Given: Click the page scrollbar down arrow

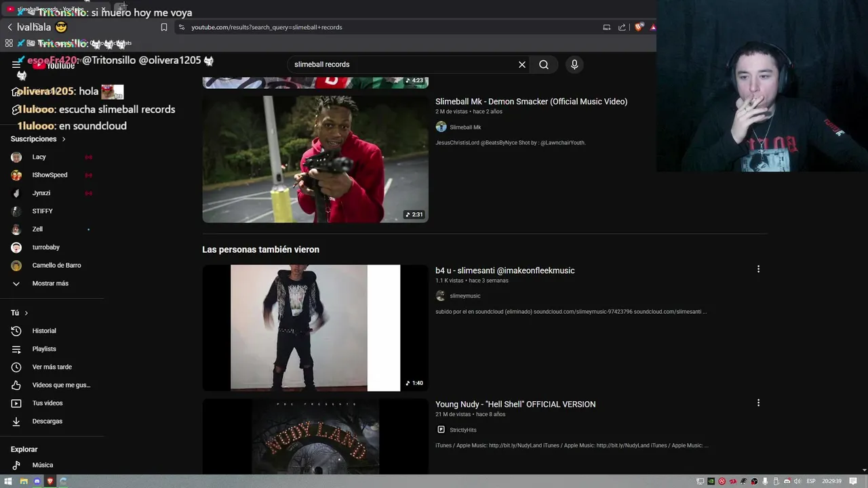Looking at the screenshot, I should (863, 470).
